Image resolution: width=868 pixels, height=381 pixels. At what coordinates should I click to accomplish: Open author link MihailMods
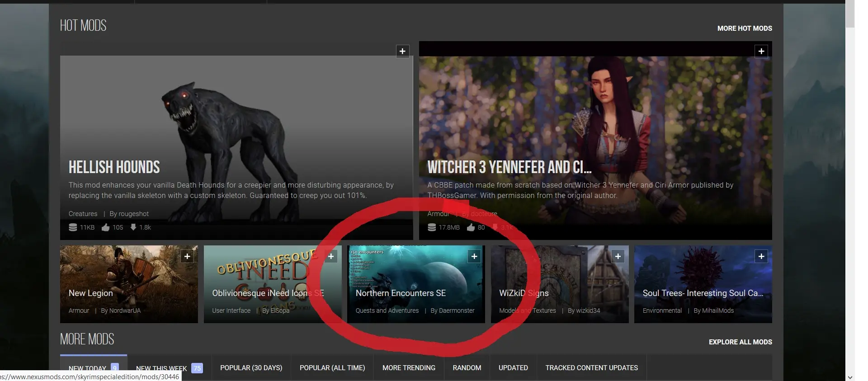tap(718, 310)
